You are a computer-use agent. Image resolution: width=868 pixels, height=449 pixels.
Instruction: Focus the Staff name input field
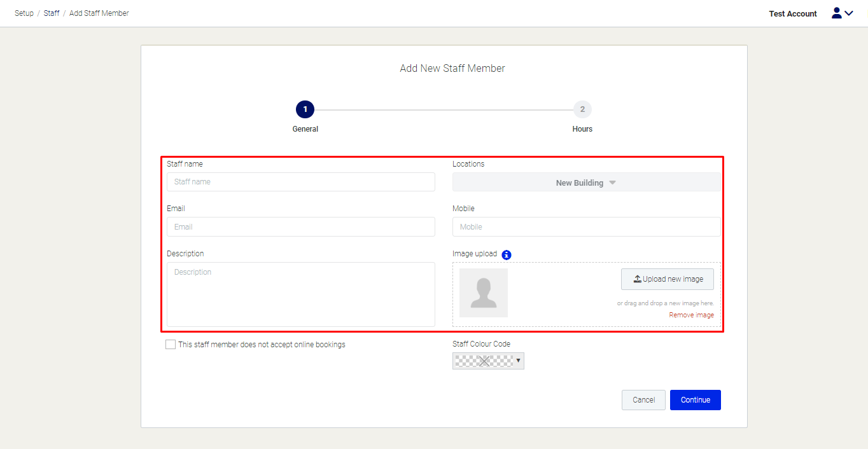(300, 182)
